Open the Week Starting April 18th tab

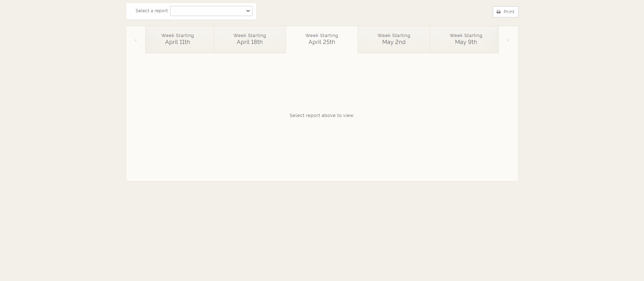pyautogui.click(x=250, y=39)
